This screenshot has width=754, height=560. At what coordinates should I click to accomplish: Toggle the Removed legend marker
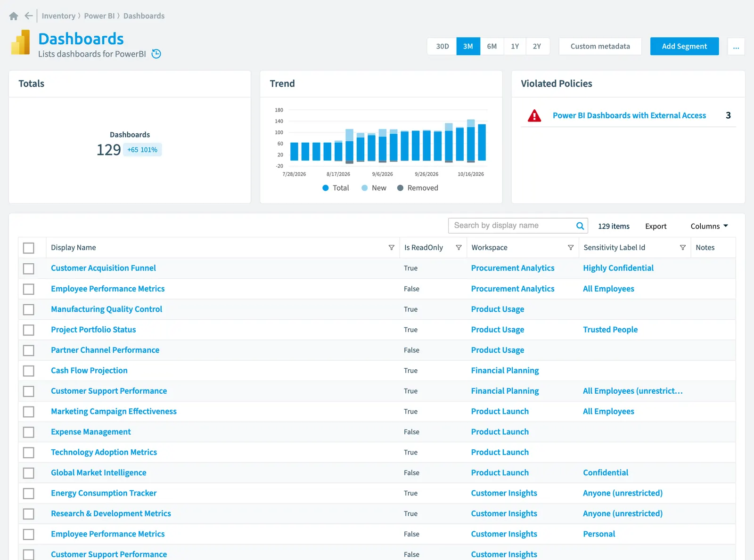(400, 188)
